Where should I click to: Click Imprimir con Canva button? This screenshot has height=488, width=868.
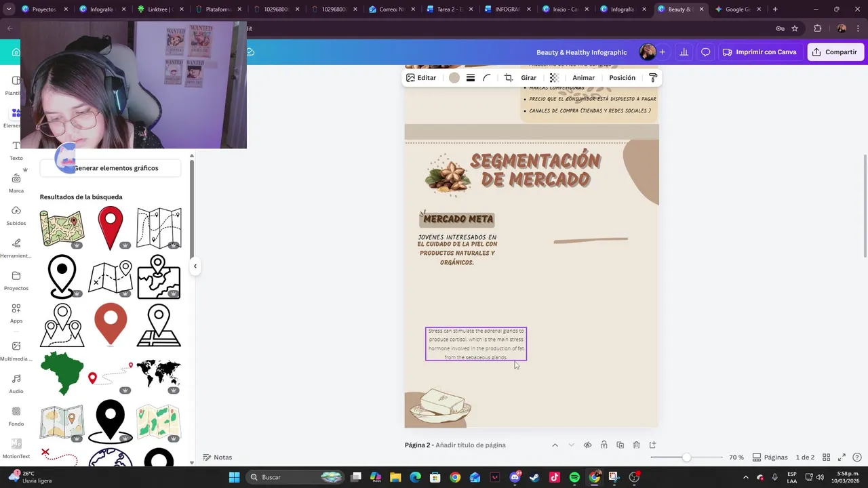[x=759, y=52]
